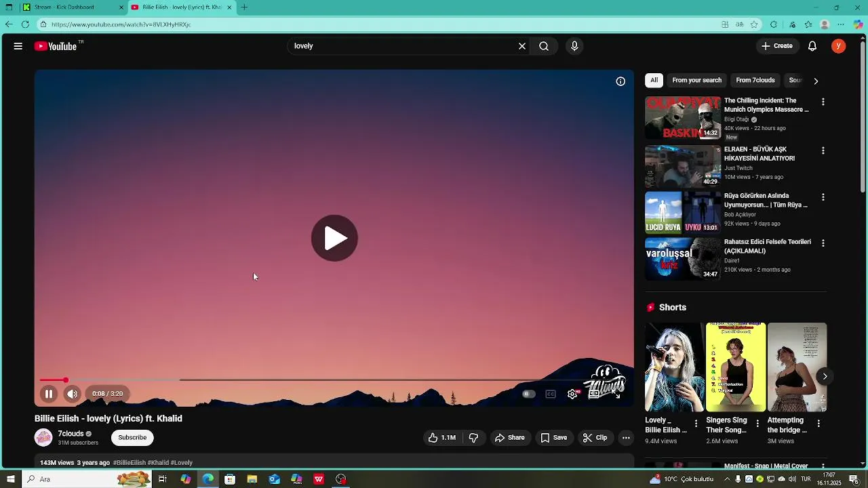Toggle closed captions in player

click(x=551, y=394)
